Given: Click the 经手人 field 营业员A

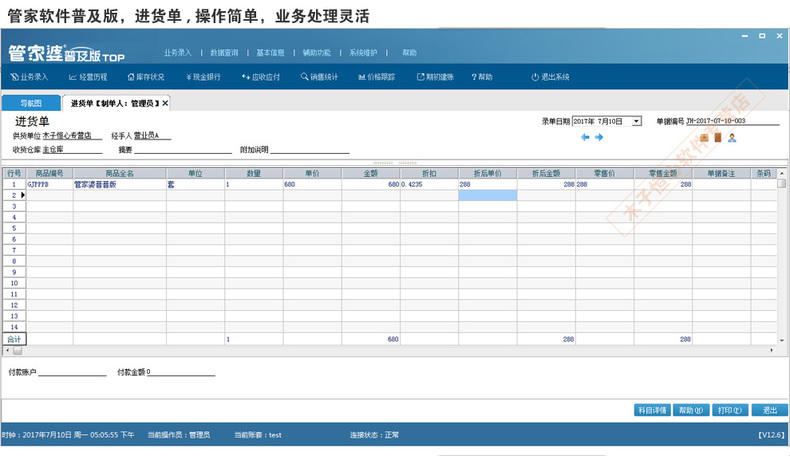Looking at the screenshot, I should [x=152, y=136].
